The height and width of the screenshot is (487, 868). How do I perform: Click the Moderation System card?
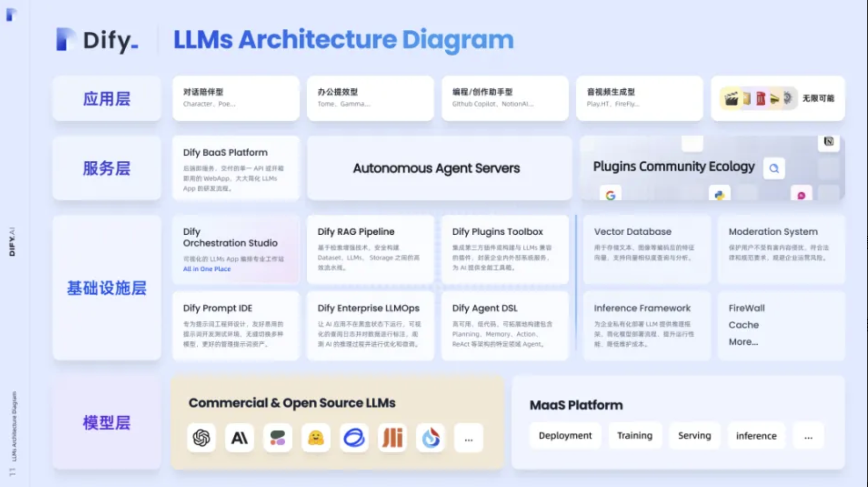coord(781,249)
